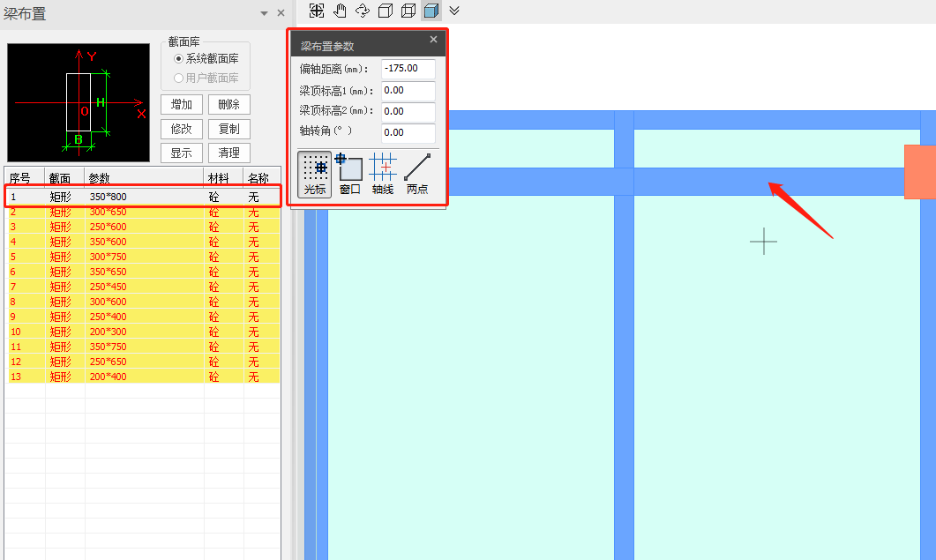
Task: Click the 增加 button
Action: click(182, 105)
